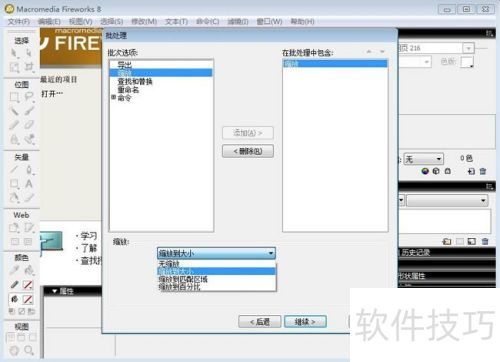Select the Slice tool
The width and height of the screenshot is (500, 362).
pos(29,228)
